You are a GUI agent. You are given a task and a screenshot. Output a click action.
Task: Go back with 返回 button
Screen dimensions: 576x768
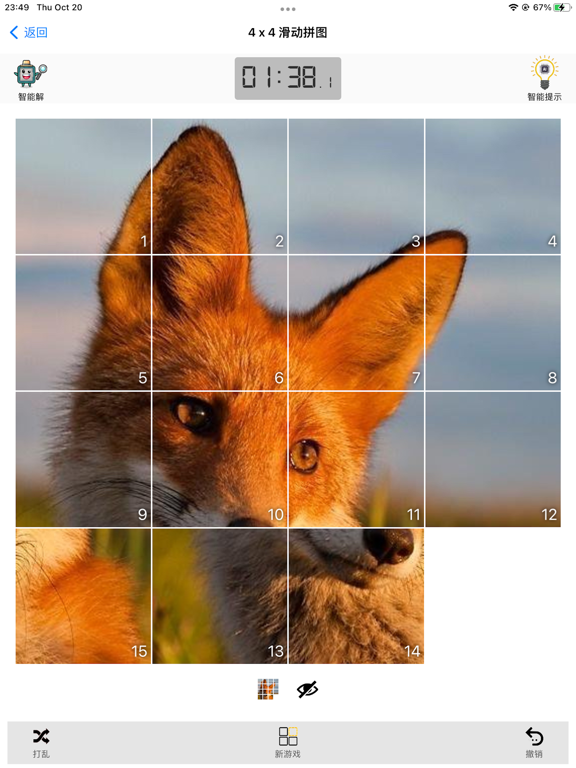[x=28, y=32]
